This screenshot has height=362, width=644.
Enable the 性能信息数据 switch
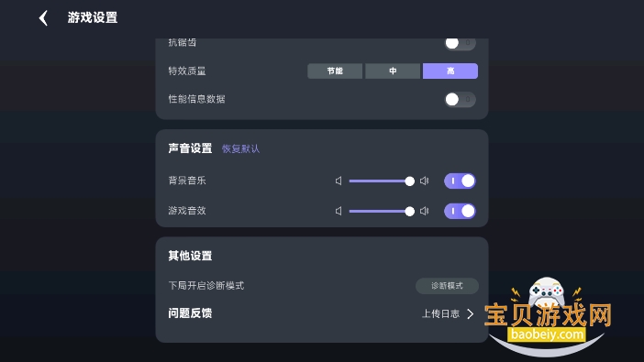(460, 99)
